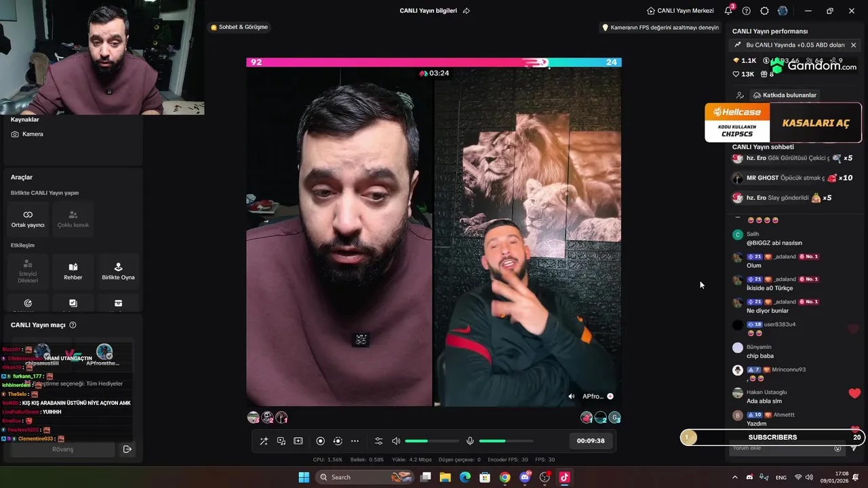The image size is (868, 488).
Task: Select the Kamera source
Action: pos(27,134)
